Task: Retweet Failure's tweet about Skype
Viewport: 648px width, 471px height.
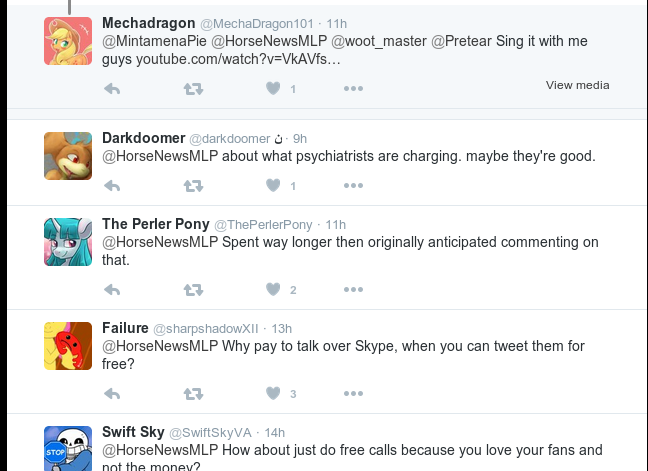Action: (193, 394)
